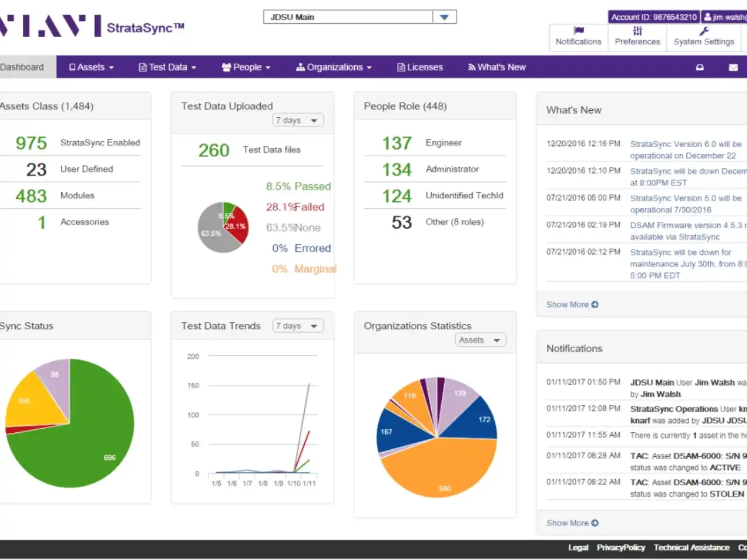Image resolution: width=747 pixels, height=560 pixels.
Task: Open the Assets menu
Action: (91, 67)
